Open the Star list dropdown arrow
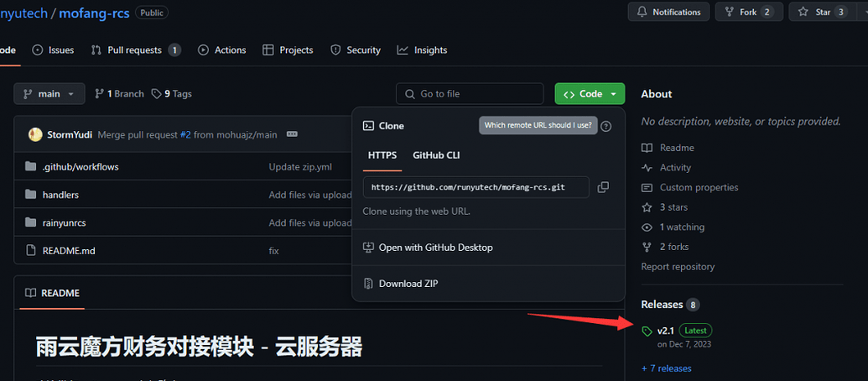 (x=860, y=12)
